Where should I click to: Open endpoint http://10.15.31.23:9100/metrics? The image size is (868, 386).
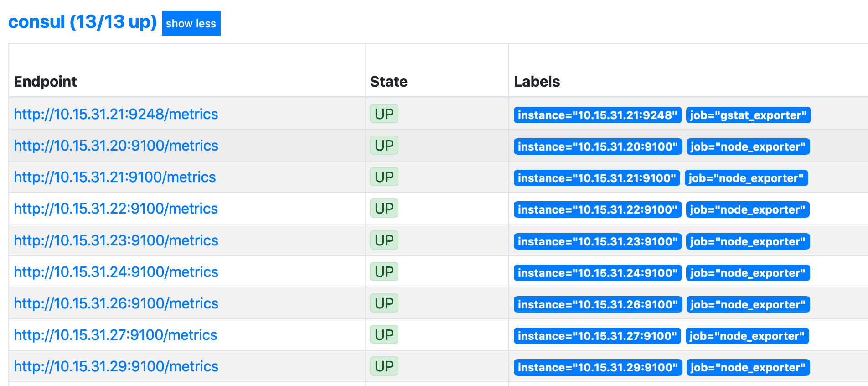(x=116, y=240)
